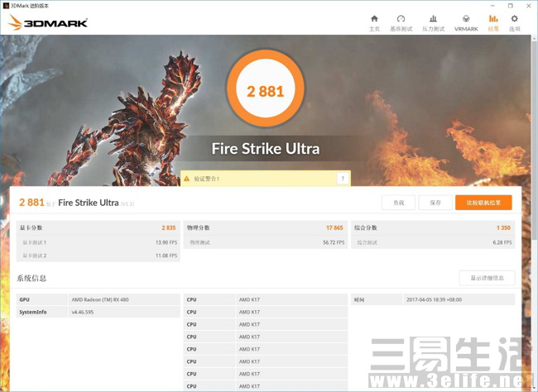Click the maximize window button
The image size is (538, 392).
[x=511, y=6]
